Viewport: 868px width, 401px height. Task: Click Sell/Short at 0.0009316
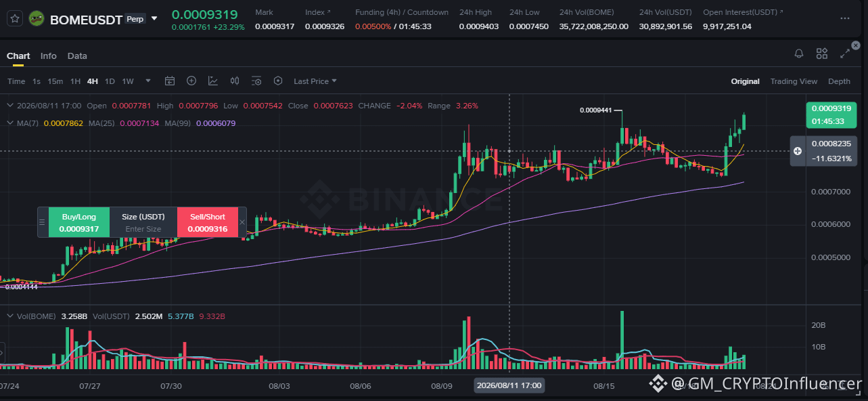[x=208, y=223]
